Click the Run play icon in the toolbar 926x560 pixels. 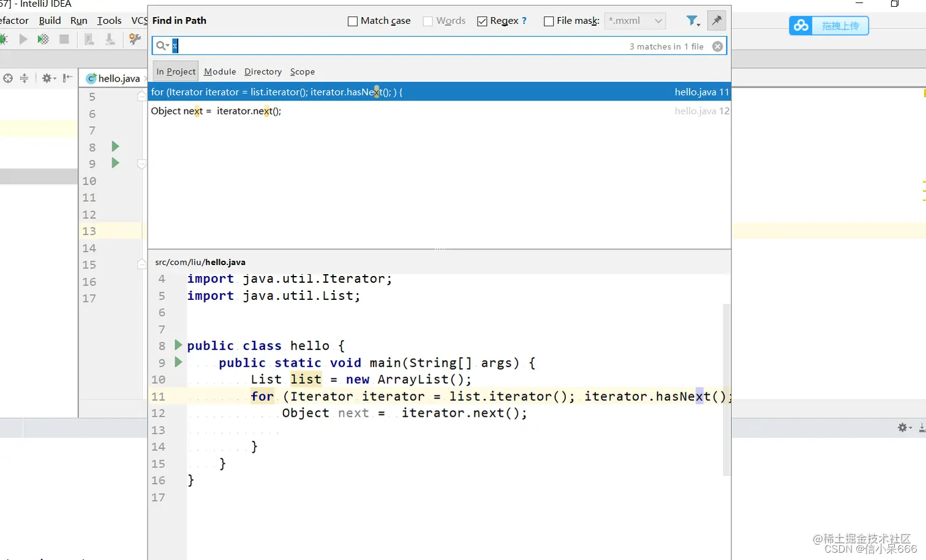click(x=23, y=39)
